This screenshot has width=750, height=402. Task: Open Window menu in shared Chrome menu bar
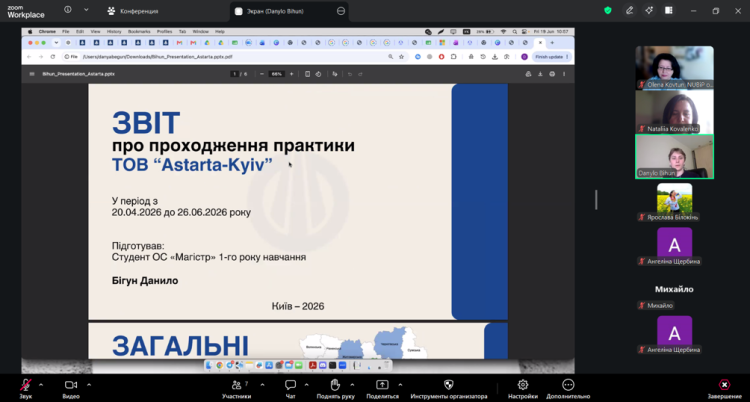[x=200, y=32]
